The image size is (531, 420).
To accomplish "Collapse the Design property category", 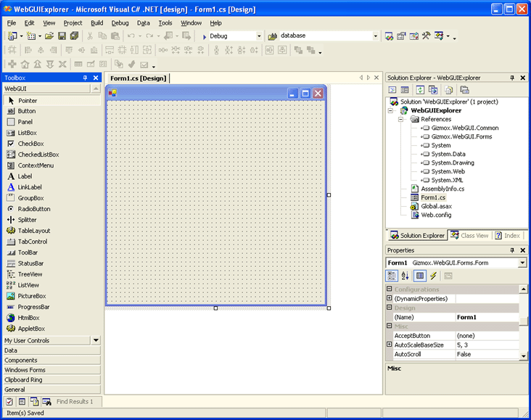I will tap(389, 308).
